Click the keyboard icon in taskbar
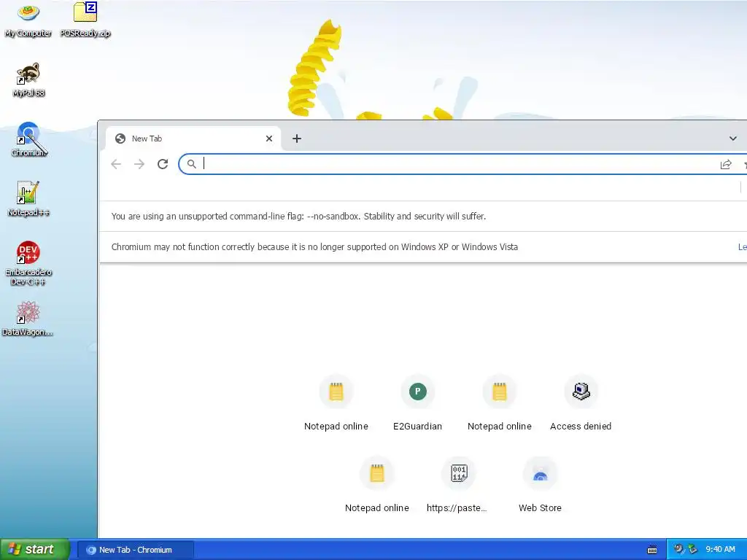The height and width of the screenshot is (560, 747). 652,550
